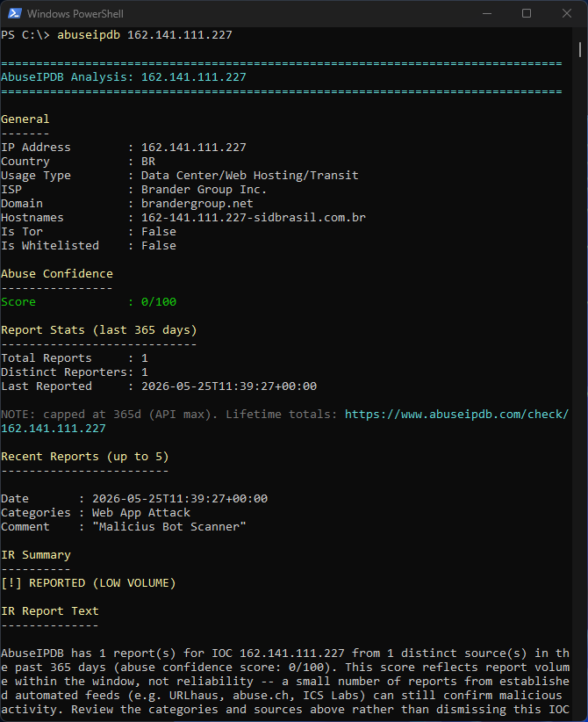Click the 'AbuseIPDB Analysis: 162.141.111.227' header

[x=124, y=77]
